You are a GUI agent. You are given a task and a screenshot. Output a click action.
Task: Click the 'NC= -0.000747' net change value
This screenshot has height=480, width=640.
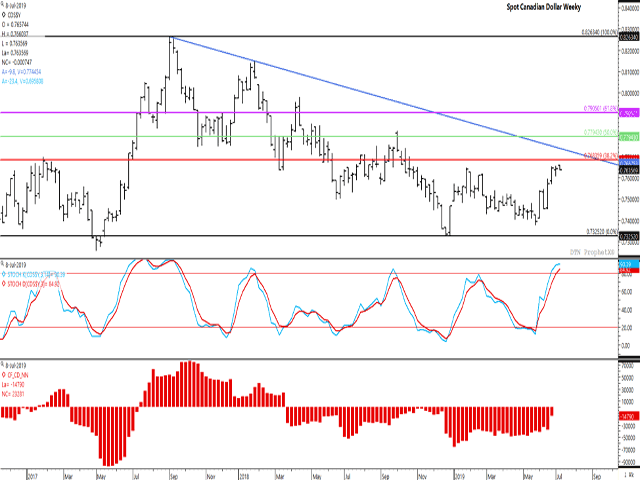click(x=17, y=62)
